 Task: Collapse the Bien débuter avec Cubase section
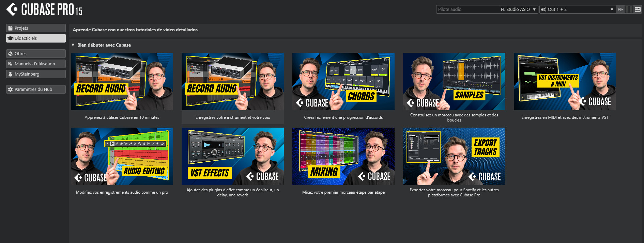(73, 45)
